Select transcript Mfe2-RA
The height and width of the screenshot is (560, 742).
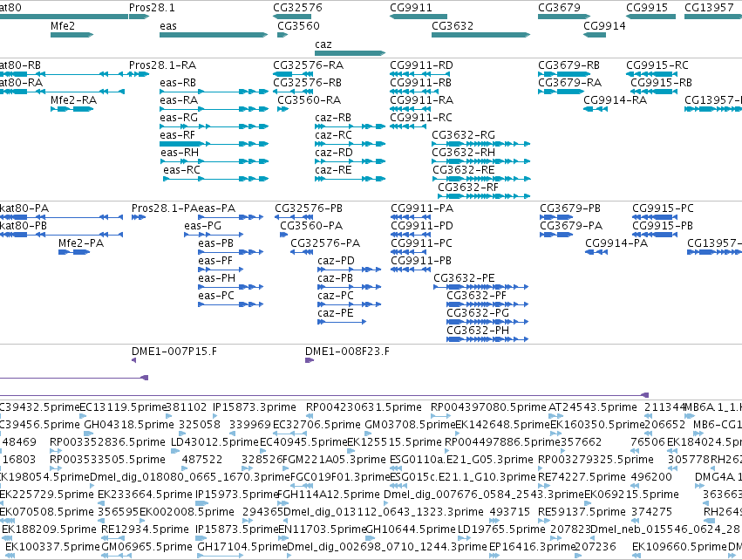[71, 109]
